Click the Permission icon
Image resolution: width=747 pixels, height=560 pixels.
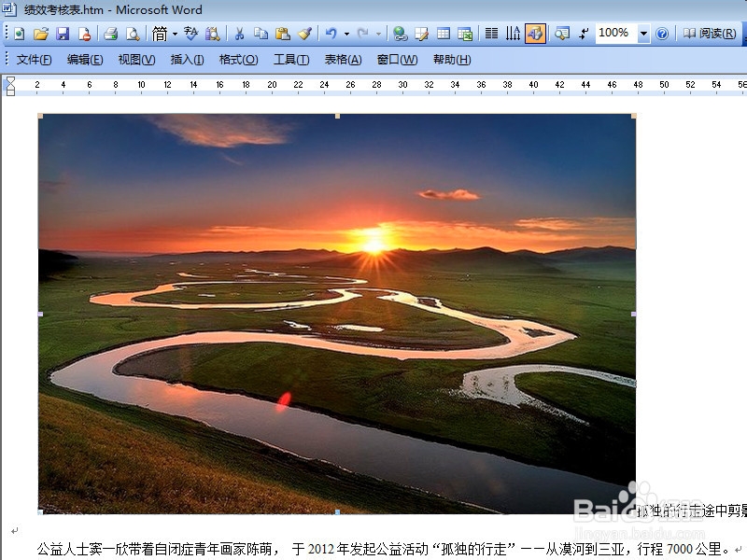pos(84,34)
